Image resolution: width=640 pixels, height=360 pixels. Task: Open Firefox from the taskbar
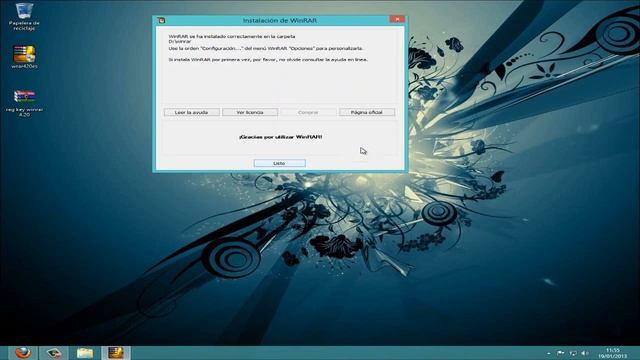(x=23, y=353)
